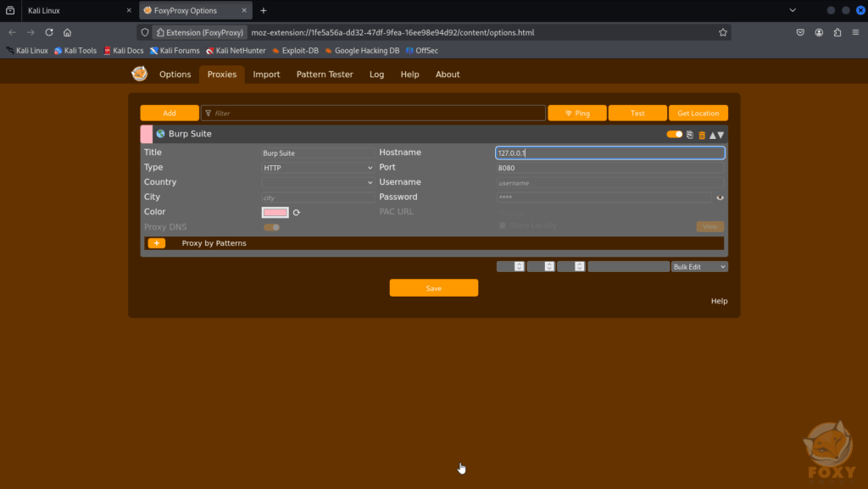Click the Hostname field with 127.0.0.1
The image size is (868, 489).
click(x=610, y=153)
